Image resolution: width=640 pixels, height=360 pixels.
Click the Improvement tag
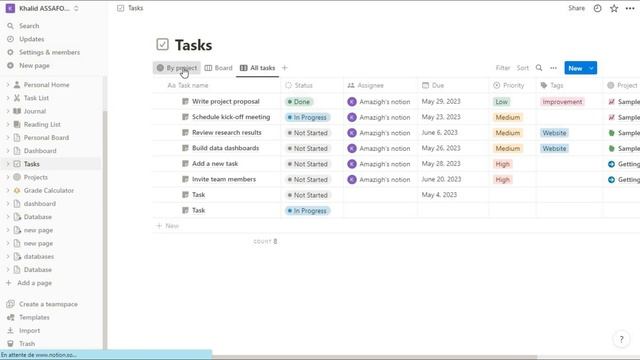tap(562, 102)
